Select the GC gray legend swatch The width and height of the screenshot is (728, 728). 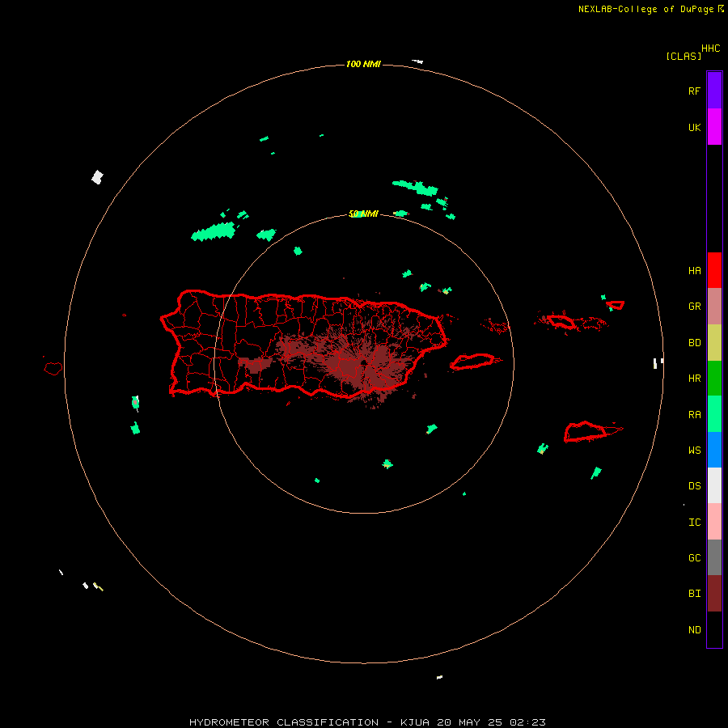(x=714, y=557)
